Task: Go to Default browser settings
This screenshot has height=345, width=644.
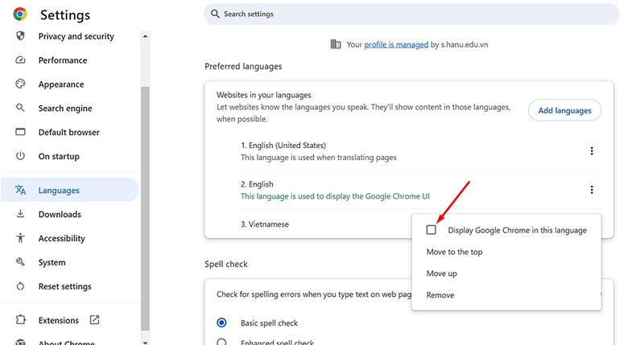Action: pos(71,132)
